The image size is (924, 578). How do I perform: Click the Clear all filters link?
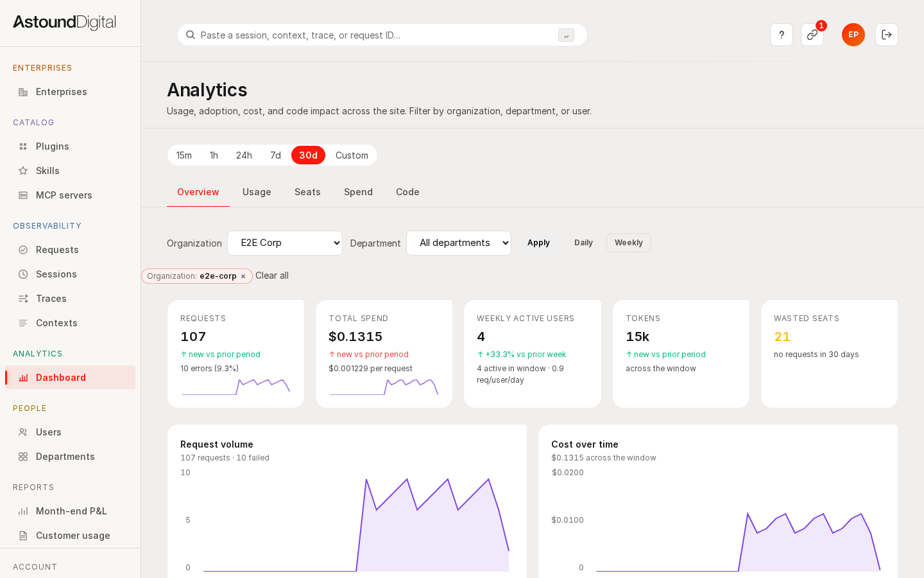(272, 276)
